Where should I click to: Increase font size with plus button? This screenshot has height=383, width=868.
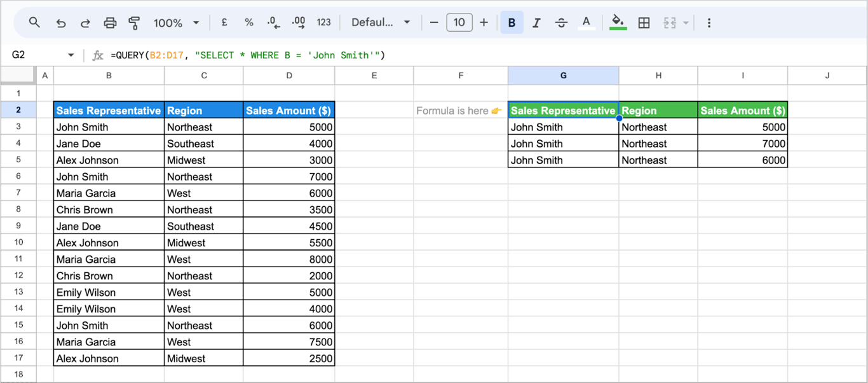pos(484,22)
